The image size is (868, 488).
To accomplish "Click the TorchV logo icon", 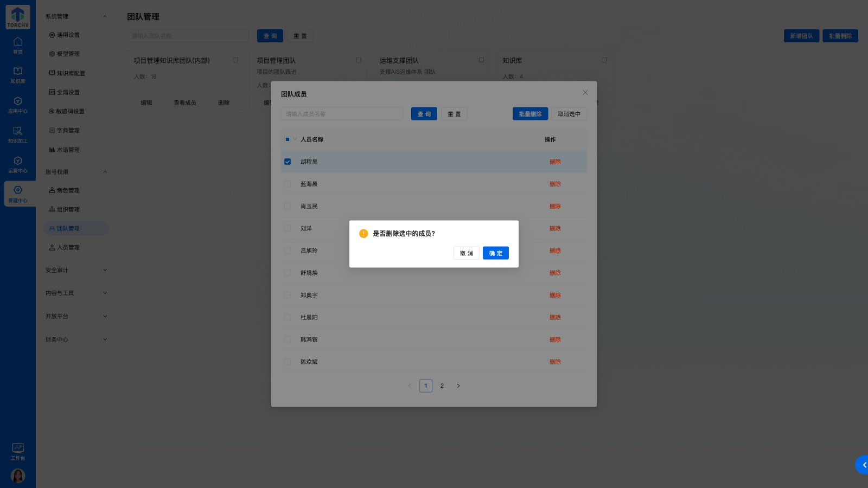I will tap(18, 17).
